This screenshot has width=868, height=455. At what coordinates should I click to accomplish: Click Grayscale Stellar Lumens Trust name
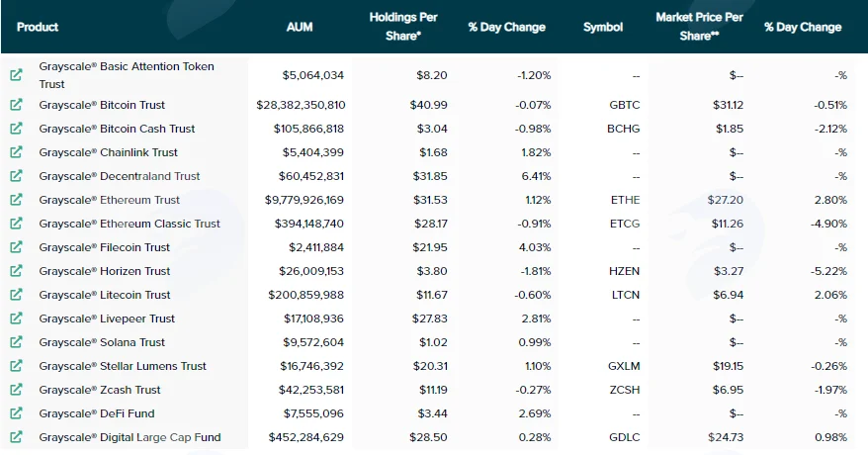click(x=123, y=366)
